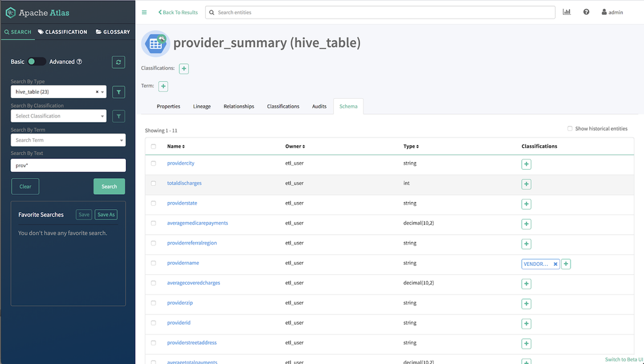Click the refresh search icon button
Image resolution: width=644 pixels, height=364 pixels.
click(118, 62)
